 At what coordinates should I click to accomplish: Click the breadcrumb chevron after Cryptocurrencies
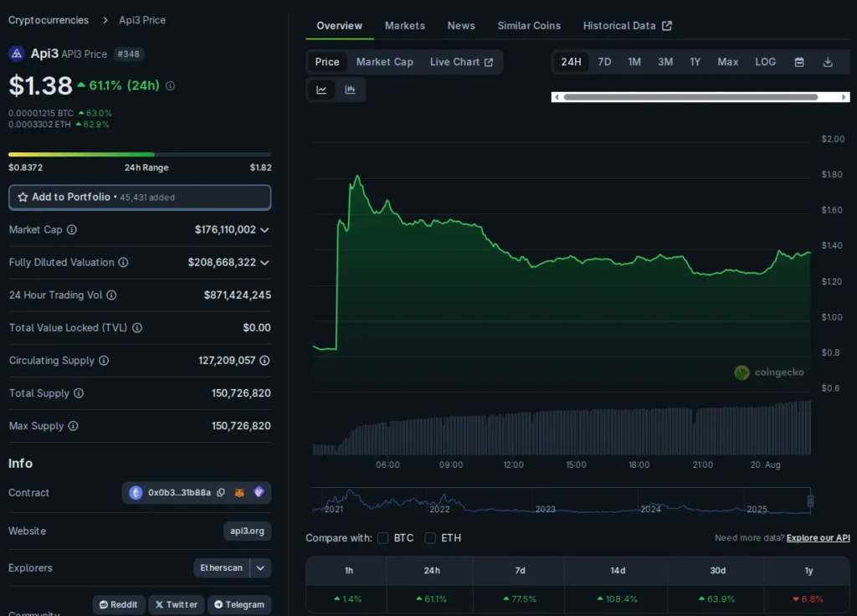click(x=105, y=20)
